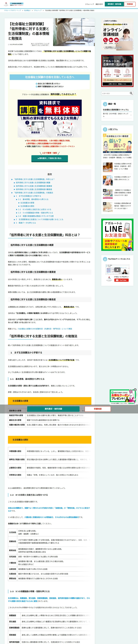
Task: Go to アガルートアカデミートップ breadcrumb
Action: [x=13, y=11]
